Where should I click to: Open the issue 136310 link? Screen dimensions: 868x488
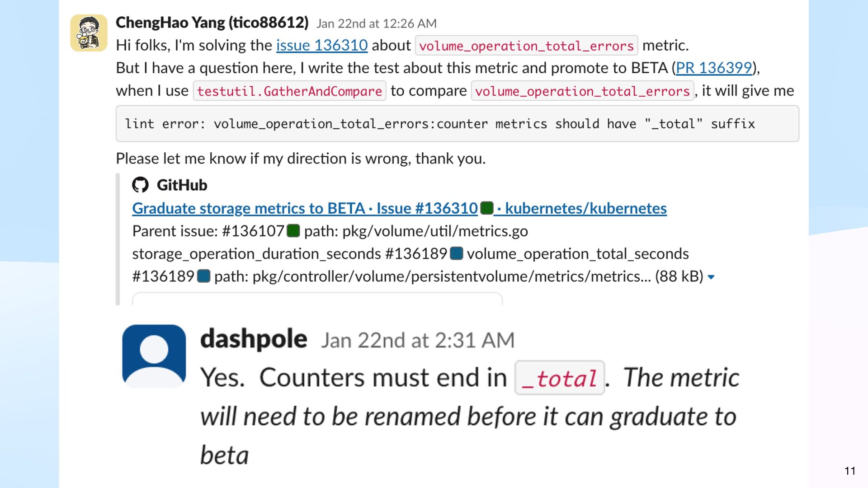321,45
